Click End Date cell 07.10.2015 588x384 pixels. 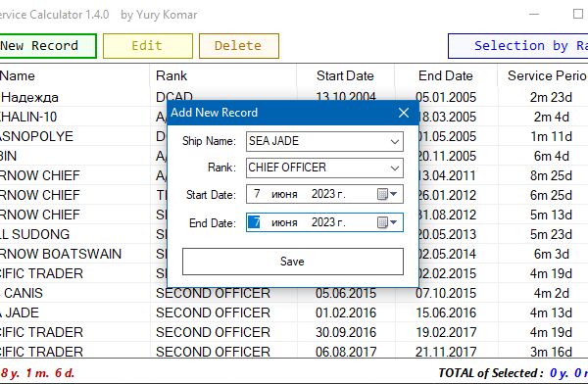point(446,293)
